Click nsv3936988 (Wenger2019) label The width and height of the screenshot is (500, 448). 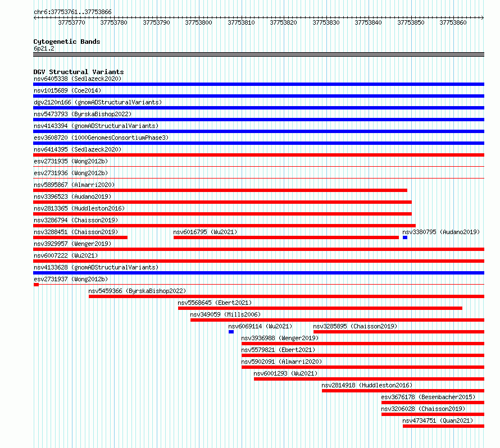280,338
